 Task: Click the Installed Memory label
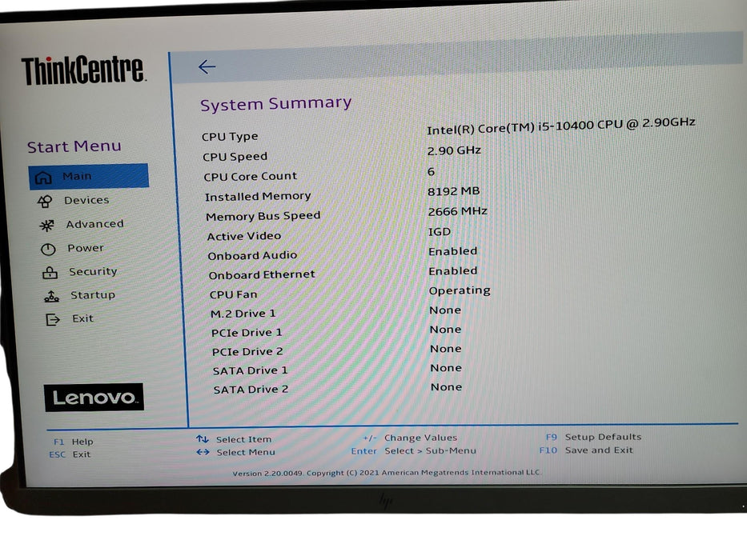[258, 196]
